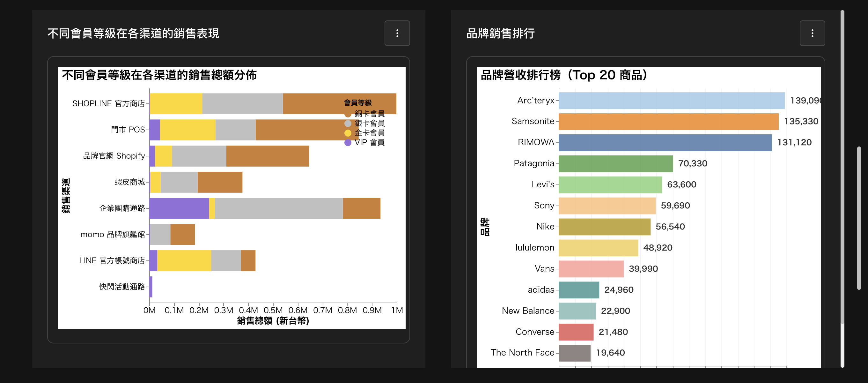Click the brown 銅卡 segment of 企業團購通路 bar
The height and width of the screenshot is (383, 868).
362,208
